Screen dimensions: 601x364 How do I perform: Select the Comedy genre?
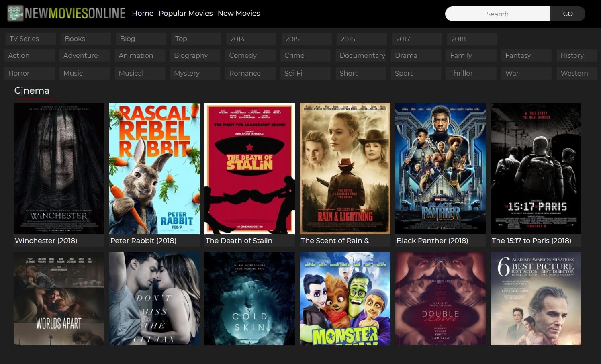click(x=250, y=55)
